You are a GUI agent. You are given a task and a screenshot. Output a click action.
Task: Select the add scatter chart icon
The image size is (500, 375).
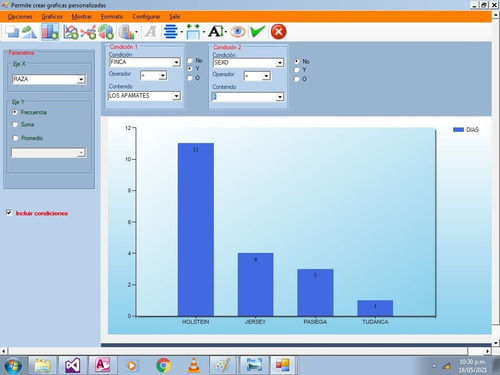(88, 32)
